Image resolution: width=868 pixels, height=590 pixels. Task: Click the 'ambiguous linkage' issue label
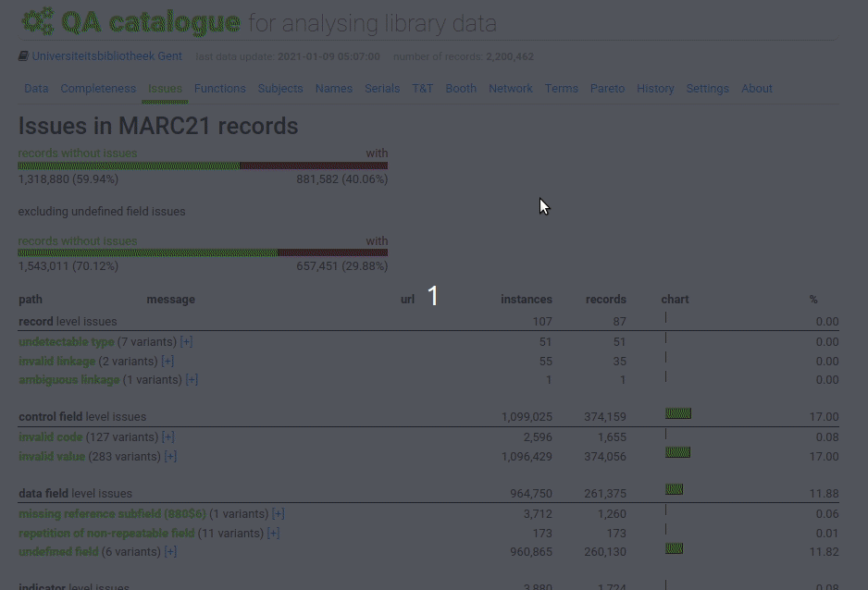click(69, 380)
